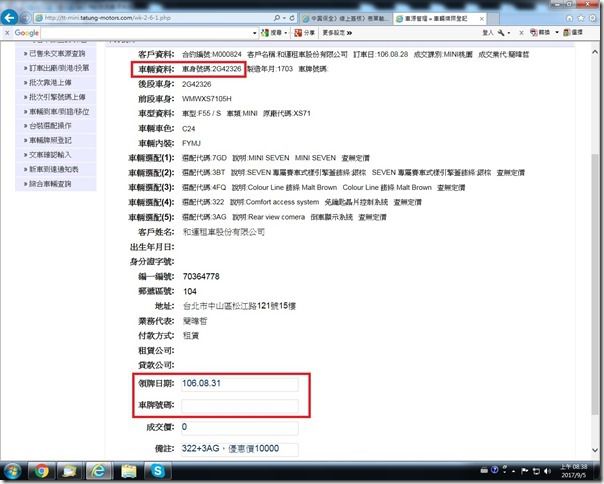Open the Windows Start button
604x484 pixels.
(12, 471)
